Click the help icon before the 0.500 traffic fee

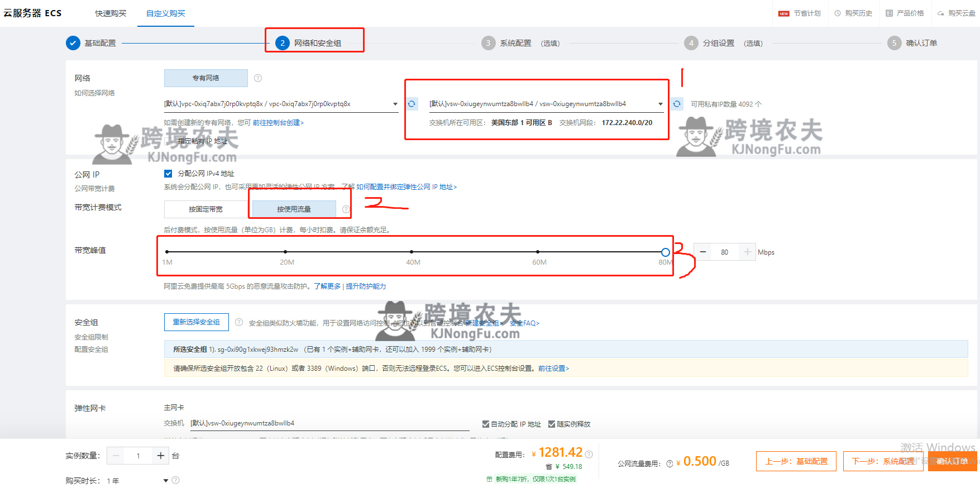(670, 463)
